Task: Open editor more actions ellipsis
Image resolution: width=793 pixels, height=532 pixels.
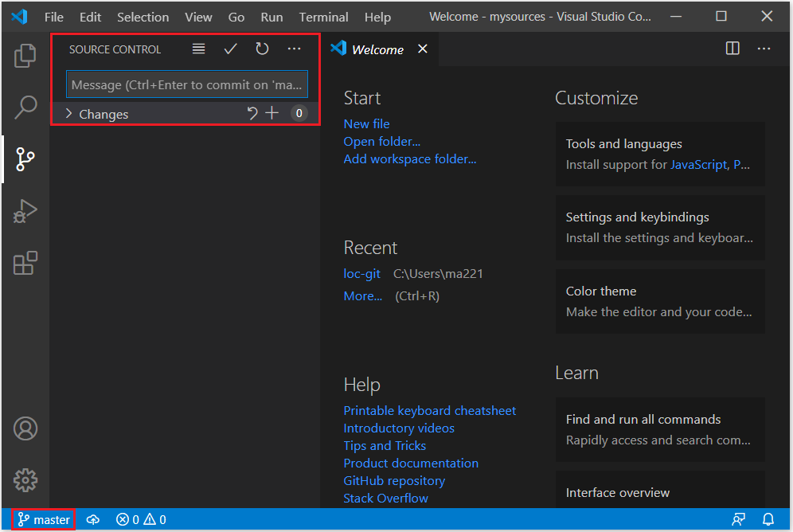Action: (x=764, y=49)
